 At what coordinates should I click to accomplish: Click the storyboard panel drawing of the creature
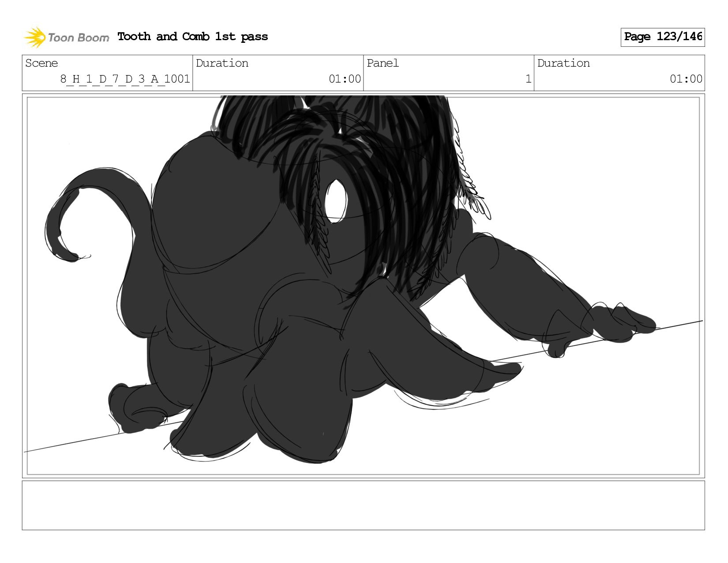[x=363, y=286]
